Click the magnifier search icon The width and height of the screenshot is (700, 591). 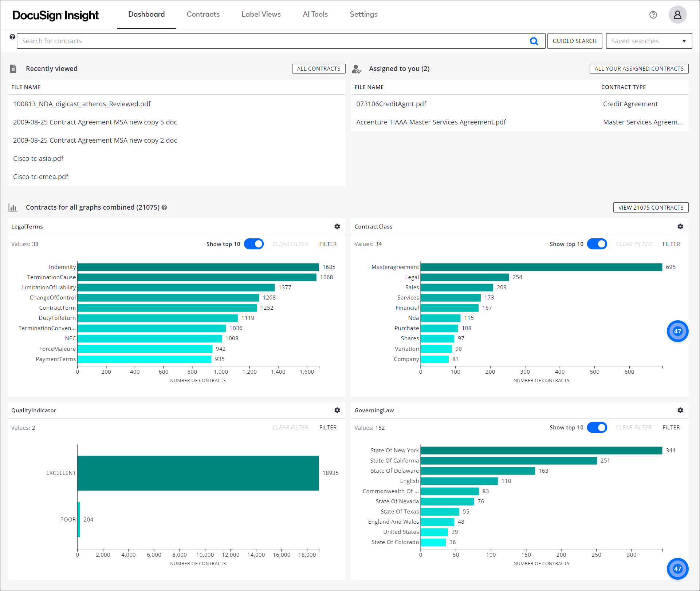(x=534, y=41)
